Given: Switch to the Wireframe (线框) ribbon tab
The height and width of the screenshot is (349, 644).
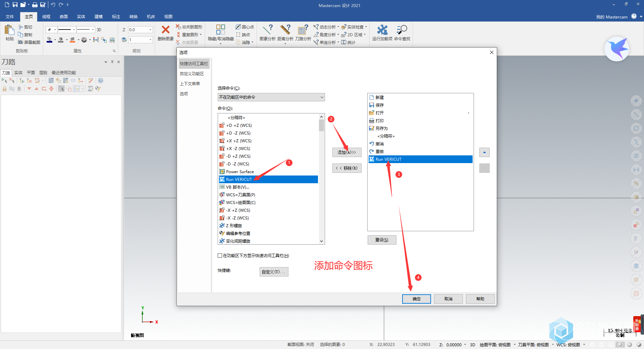Looking at the screenshot, I should [x=46, y=17].
